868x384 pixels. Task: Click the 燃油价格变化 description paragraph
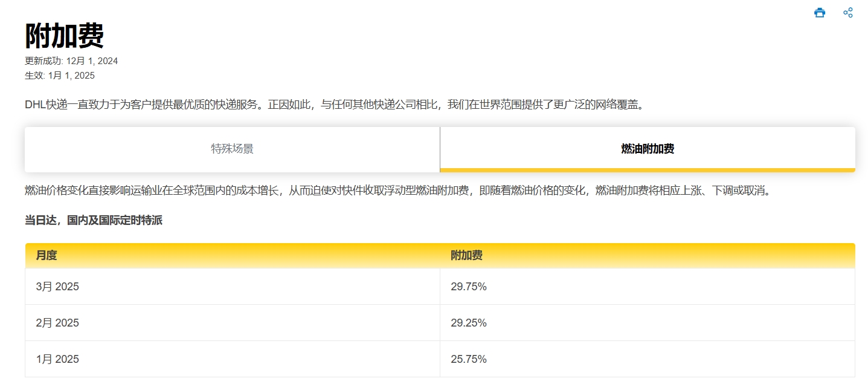(x=398, y=191)
